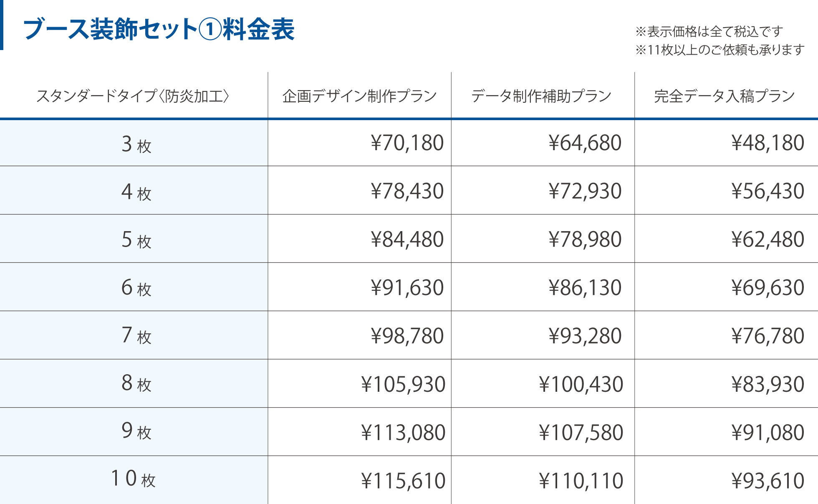Select the スタンダードタイプ〈防炎加工〉 column header
Screen dimensions: 818x504
coord(133,96)
